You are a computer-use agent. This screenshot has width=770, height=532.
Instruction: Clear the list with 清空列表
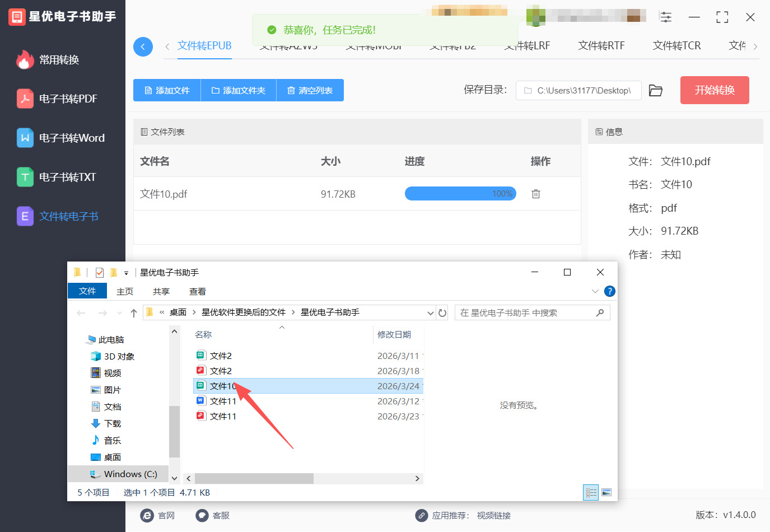[310, 90]
